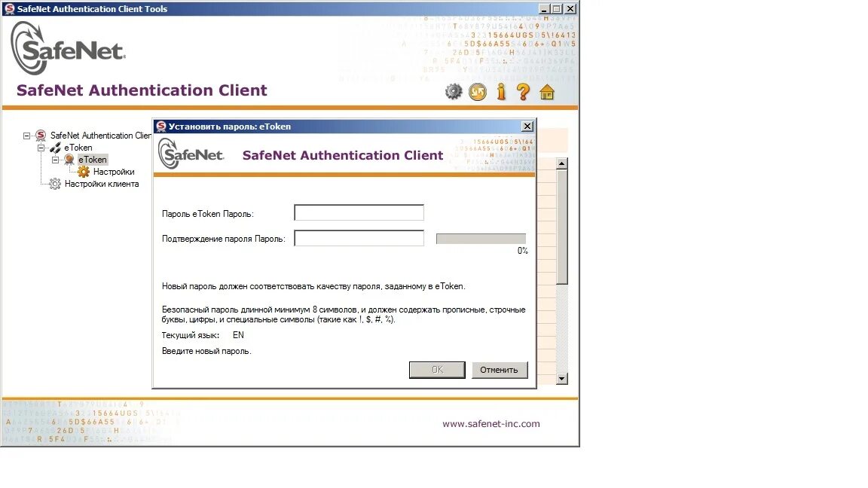Select the SafeNet Authentication Client root tree icon
The height and width of the screenshot is (488, 868).
[x=41, y=136]
